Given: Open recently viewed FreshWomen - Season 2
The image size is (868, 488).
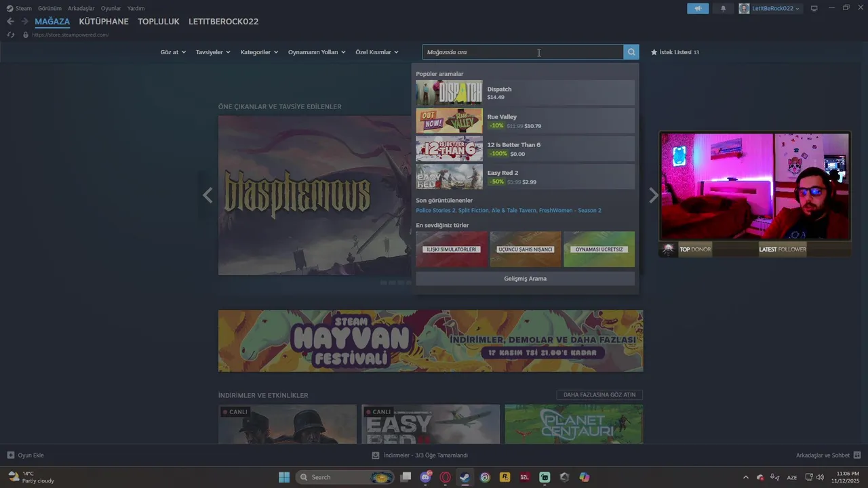Looking at the screenshot, I should tap(570, 210).
